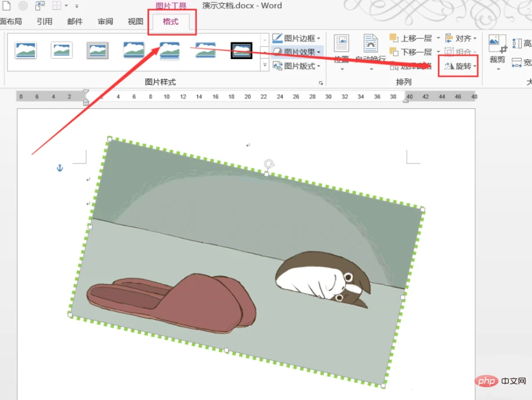Open the 图片样式 dialog launcher
Viewport: 532px width, 400px height.
(x=321, y=83)
